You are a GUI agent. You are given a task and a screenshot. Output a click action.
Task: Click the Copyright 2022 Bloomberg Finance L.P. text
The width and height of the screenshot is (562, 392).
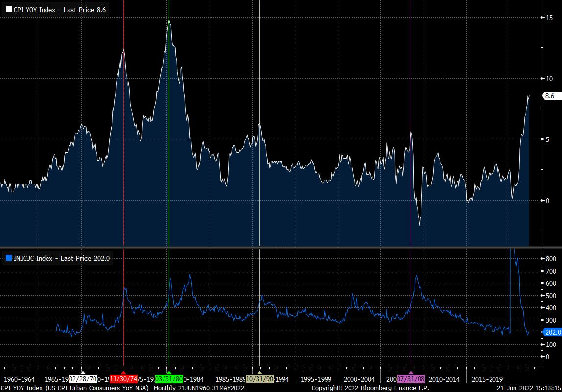(370, 388)
